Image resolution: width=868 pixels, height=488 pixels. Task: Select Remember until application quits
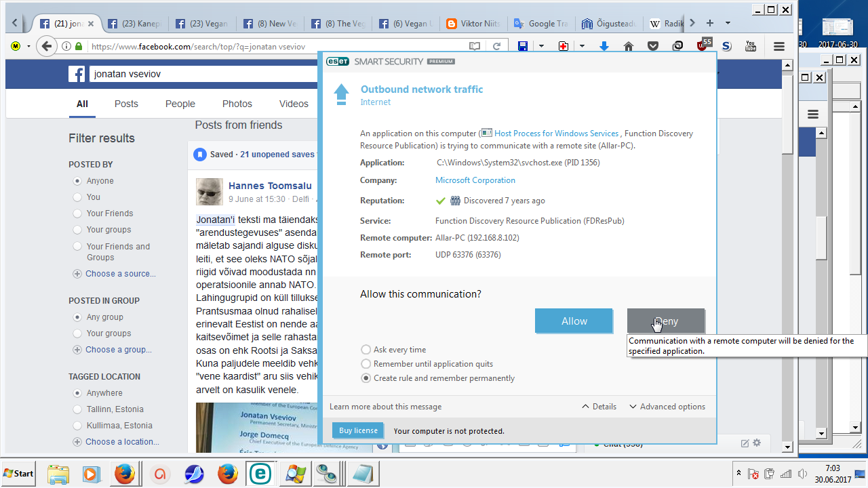click(x=366, y=364)
